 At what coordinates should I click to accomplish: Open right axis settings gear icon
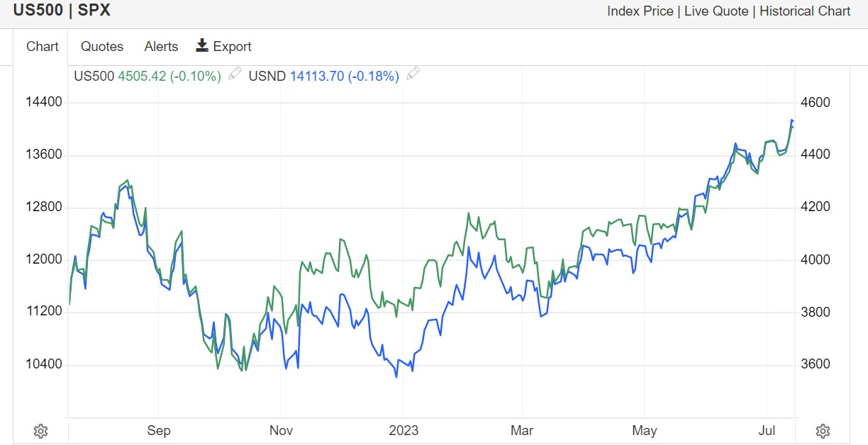[x=823, y=431]
